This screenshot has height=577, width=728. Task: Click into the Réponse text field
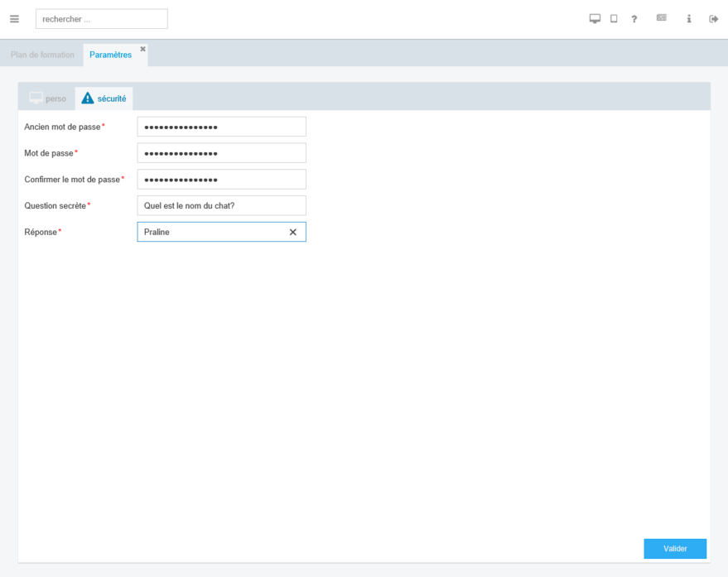(x=211, y=233)
